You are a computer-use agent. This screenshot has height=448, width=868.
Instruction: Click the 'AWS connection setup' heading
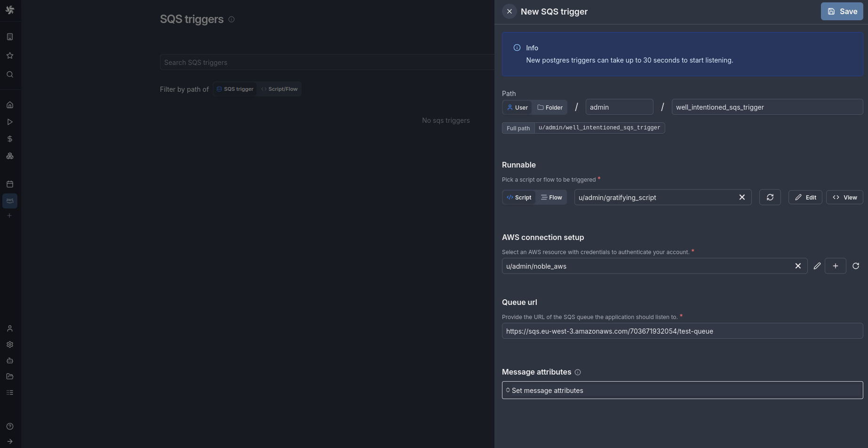543,237
